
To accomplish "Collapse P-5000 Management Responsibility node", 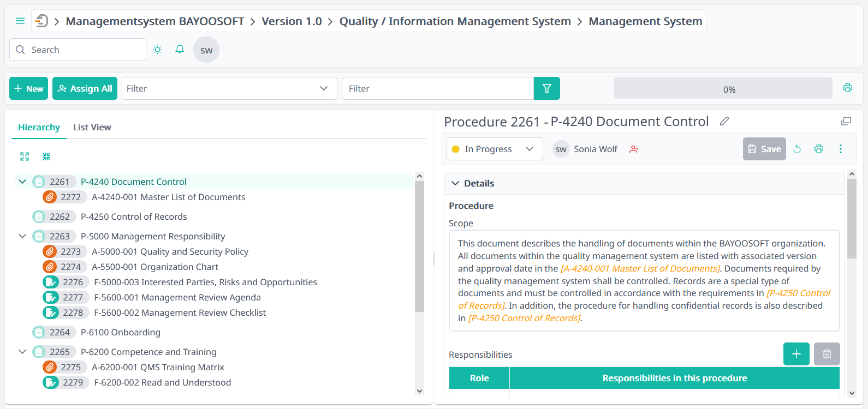I will [x=22, y=236].
